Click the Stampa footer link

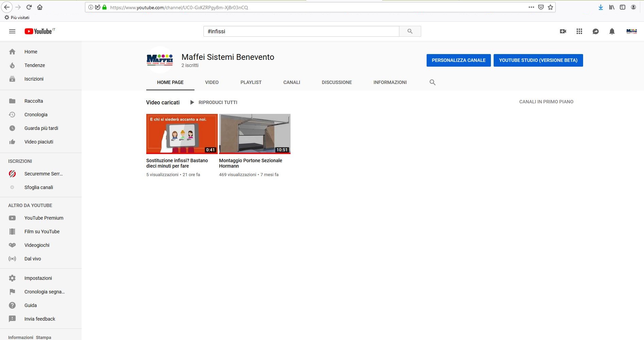[44, 337]
